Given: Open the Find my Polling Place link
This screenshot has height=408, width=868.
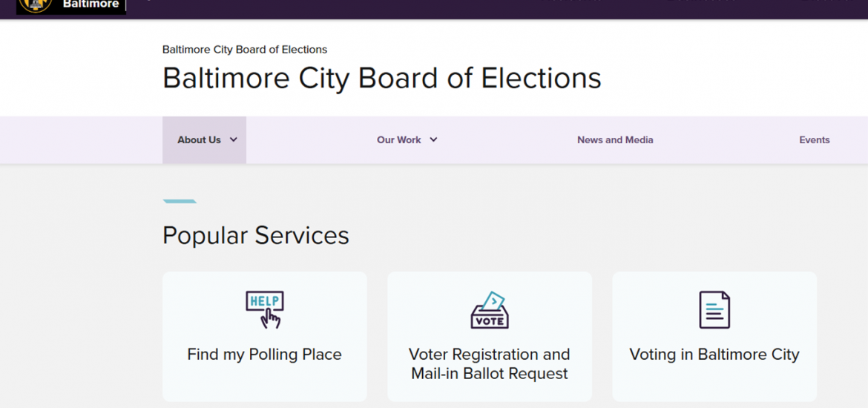Looking at the screenshot, I should click(264, 355).
